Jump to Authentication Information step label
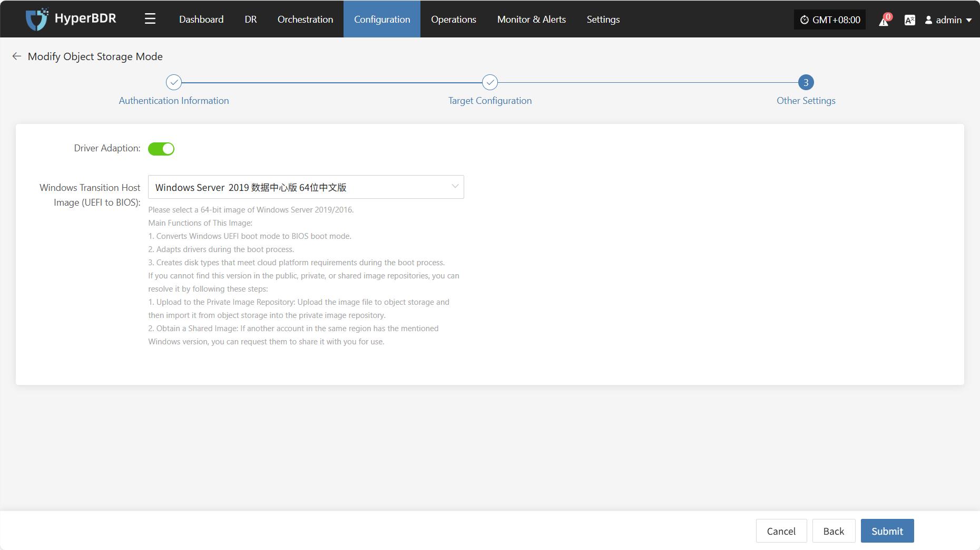The height and width of the screenshot is (550, 980). coord(174,101)
